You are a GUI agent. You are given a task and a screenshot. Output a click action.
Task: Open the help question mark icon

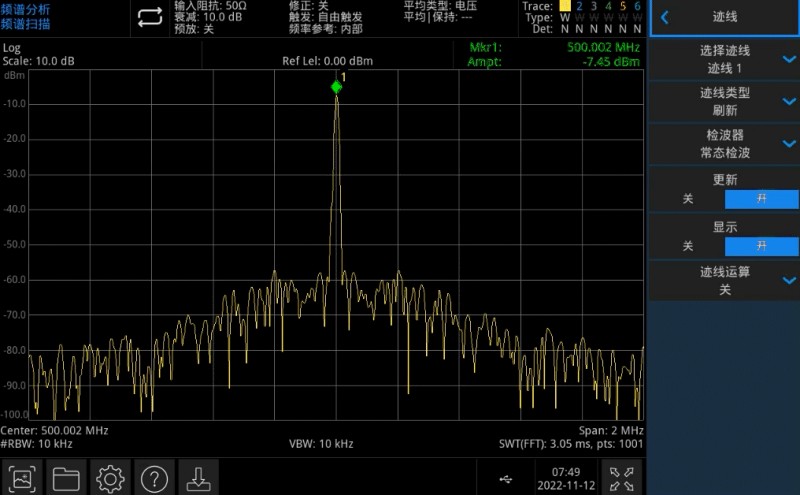154,478
